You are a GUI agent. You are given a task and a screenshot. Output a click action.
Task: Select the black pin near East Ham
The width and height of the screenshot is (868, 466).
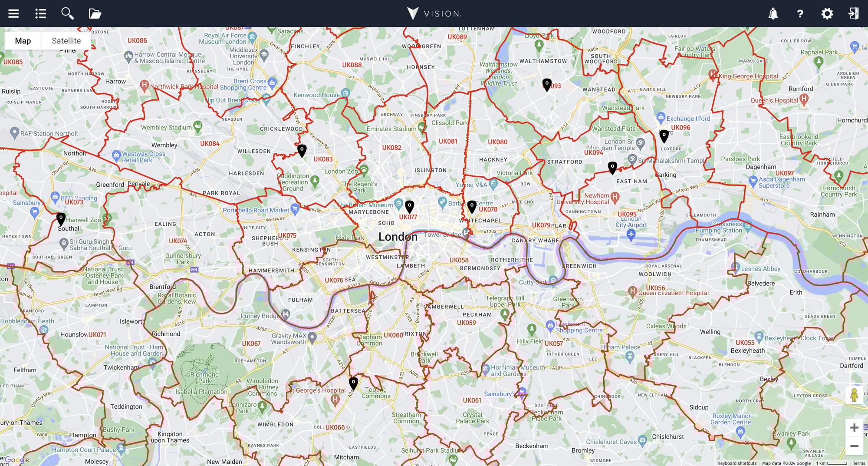tap(612, 168)
